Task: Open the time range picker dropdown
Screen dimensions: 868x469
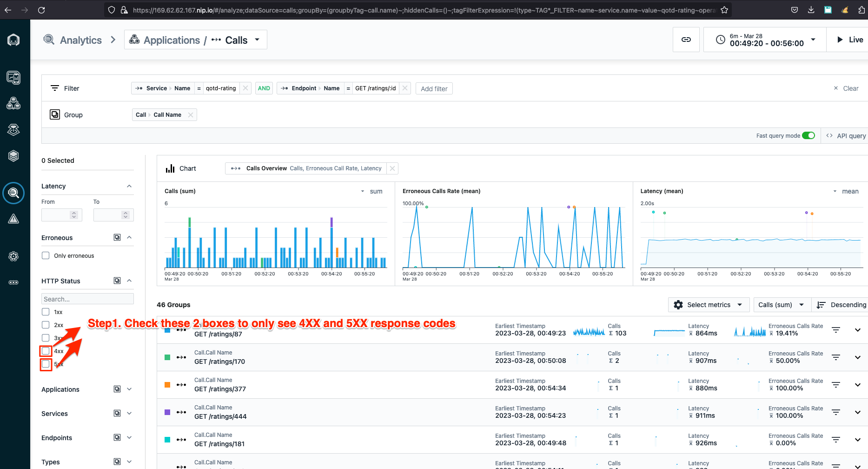Action: pos(765,40)
